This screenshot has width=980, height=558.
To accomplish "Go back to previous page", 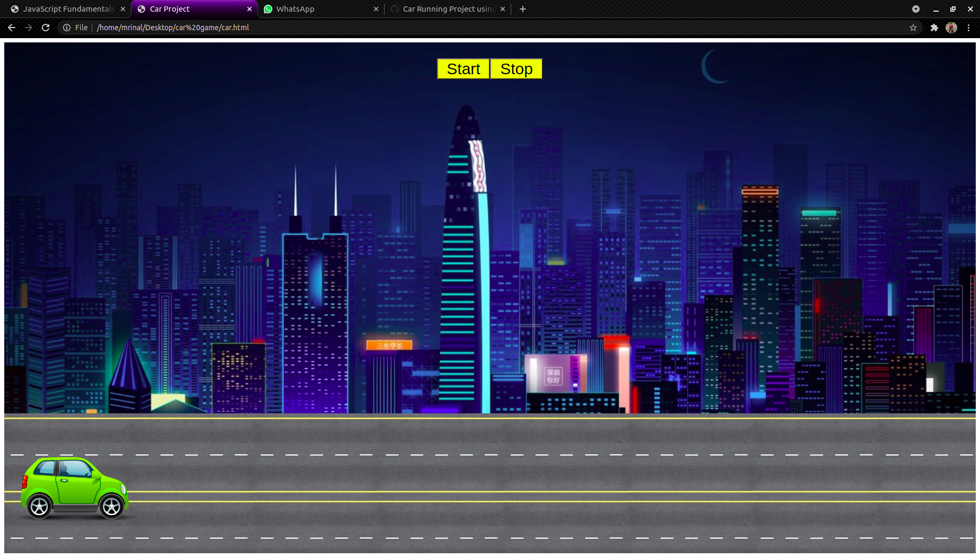I will click(x=12, y=28).
